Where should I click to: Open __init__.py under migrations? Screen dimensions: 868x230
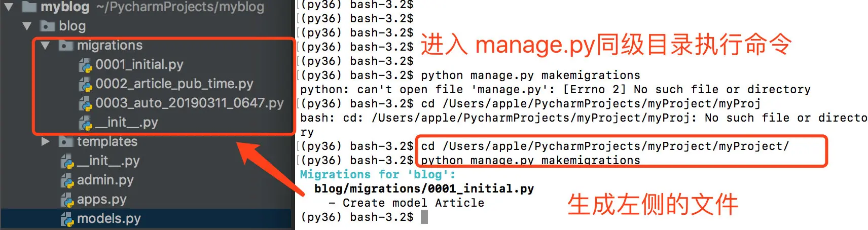tap(127, 122)
